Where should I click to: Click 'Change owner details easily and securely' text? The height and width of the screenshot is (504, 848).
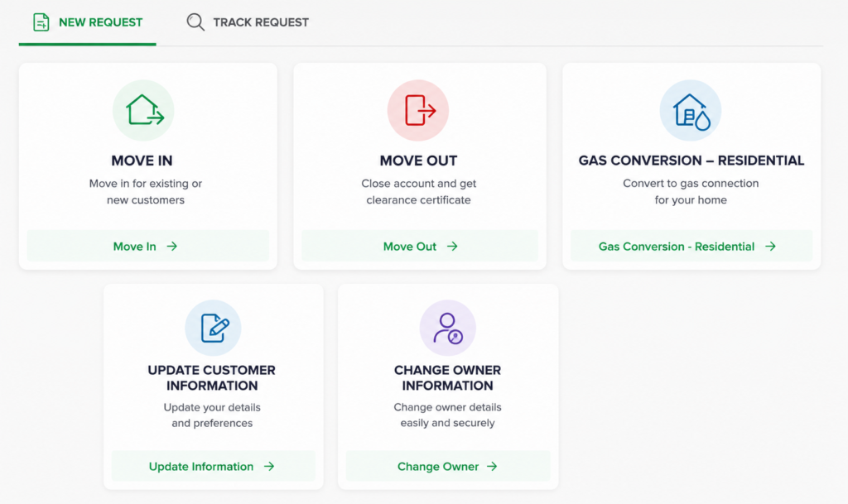click(x=448, y=415)
